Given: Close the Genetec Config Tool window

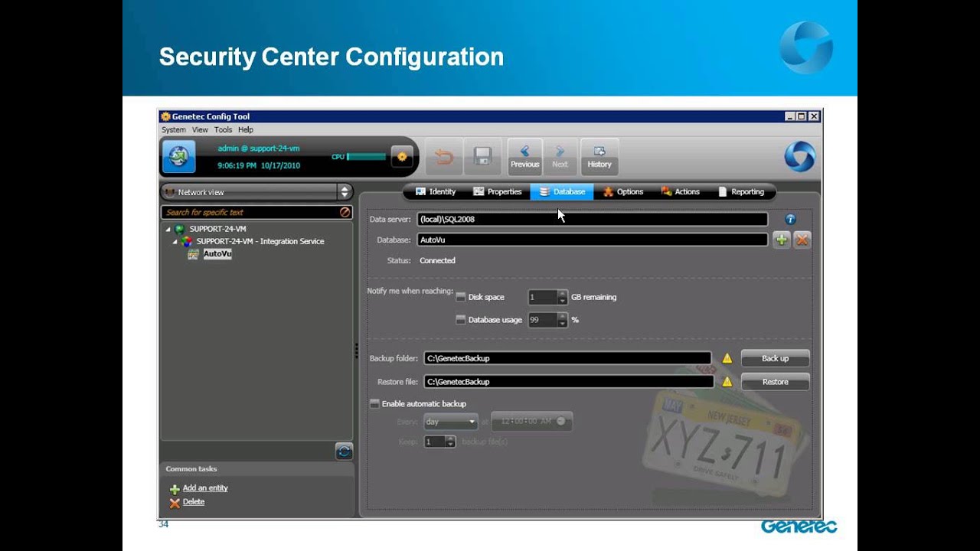Looking at the screenshot, I should 814,116.
